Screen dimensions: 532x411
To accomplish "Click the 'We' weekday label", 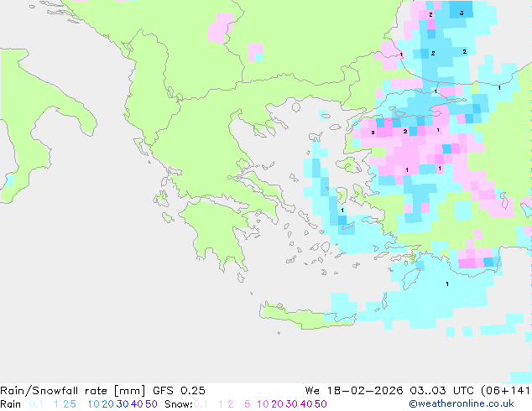I will [x=312, y=391].
